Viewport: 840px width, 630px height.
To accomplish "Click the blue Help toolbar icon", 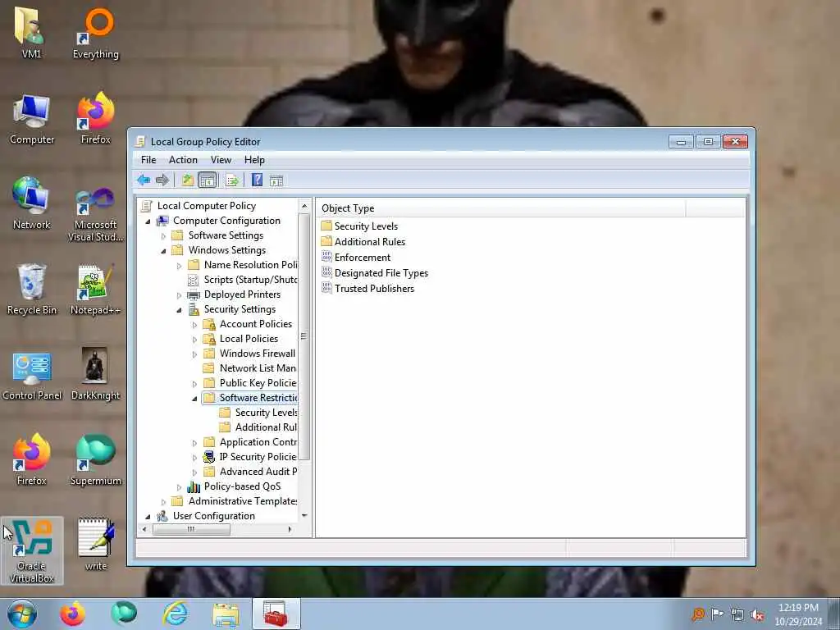I will coord(257,180).
